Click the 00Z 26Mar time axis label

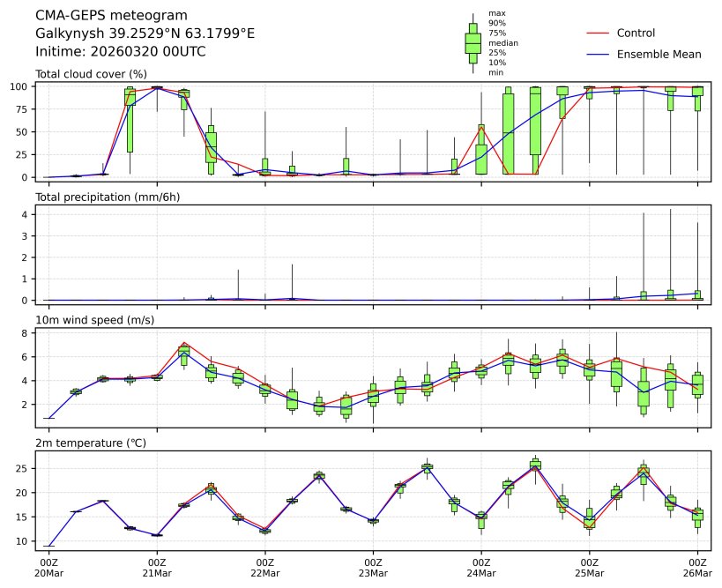tap(698, 567)
